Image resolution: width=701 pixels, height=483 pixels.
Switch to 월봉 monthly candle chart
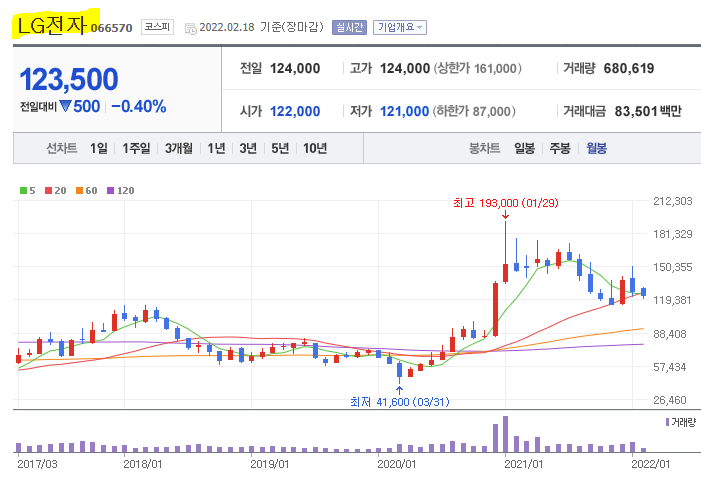[596, 148]
